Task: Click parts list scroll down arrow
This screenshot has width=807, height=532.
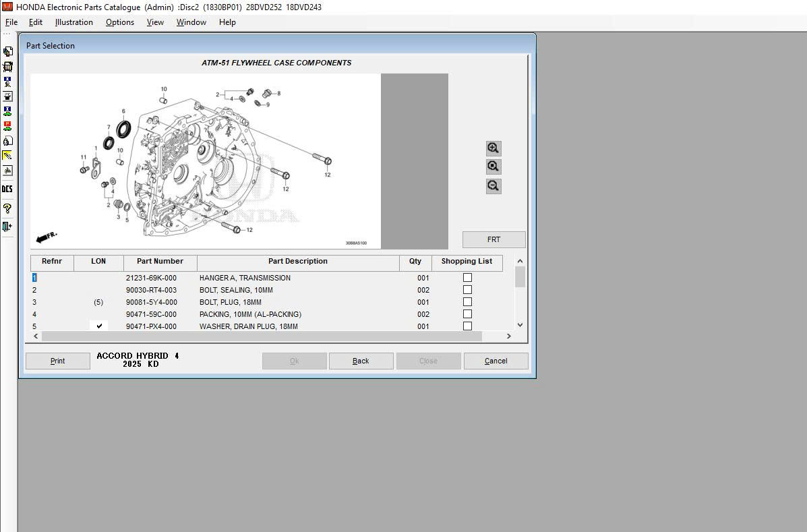Action: 520,324
